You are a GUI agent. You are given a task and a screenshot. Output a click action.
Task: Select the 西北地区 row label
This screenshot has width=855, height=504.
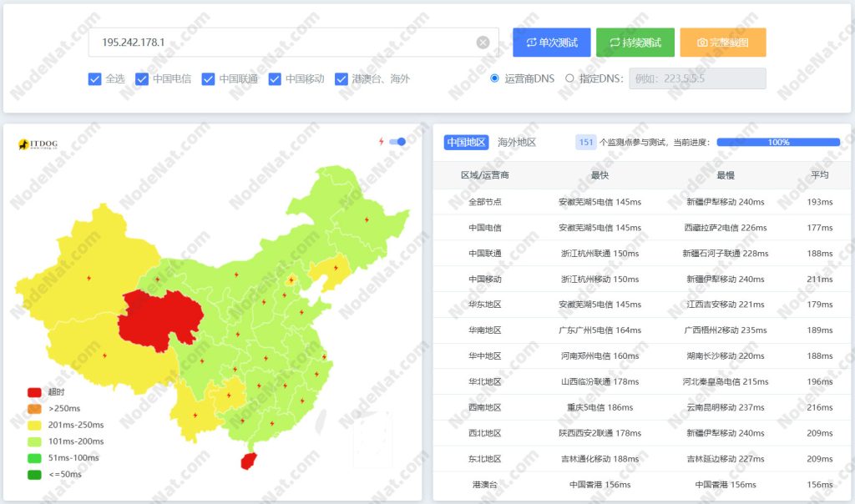coord(485,433)
